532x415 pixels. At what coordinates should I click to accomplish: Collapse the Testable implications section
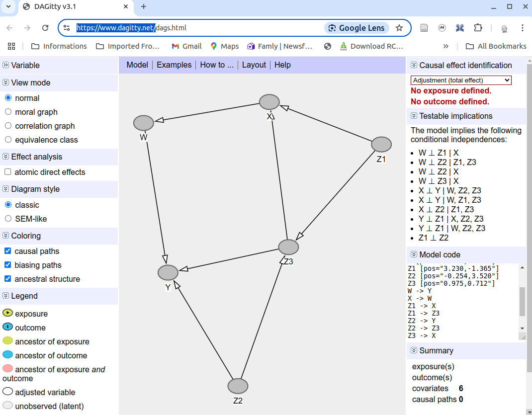414,116
